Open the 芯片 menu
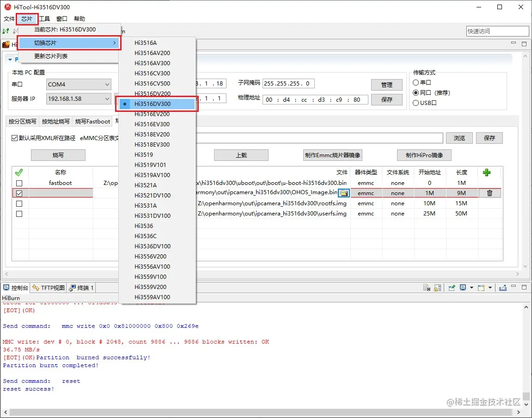Viewport: 532px width, 418px height. point(27,18)
